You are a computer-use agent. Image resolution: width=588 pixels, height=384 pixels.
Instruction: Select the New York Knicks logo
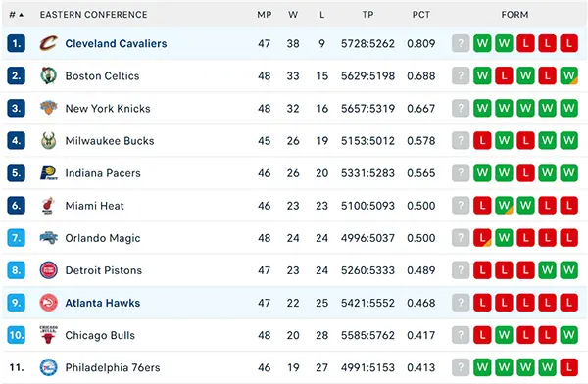pyautogui.click(x=49, y=108)
